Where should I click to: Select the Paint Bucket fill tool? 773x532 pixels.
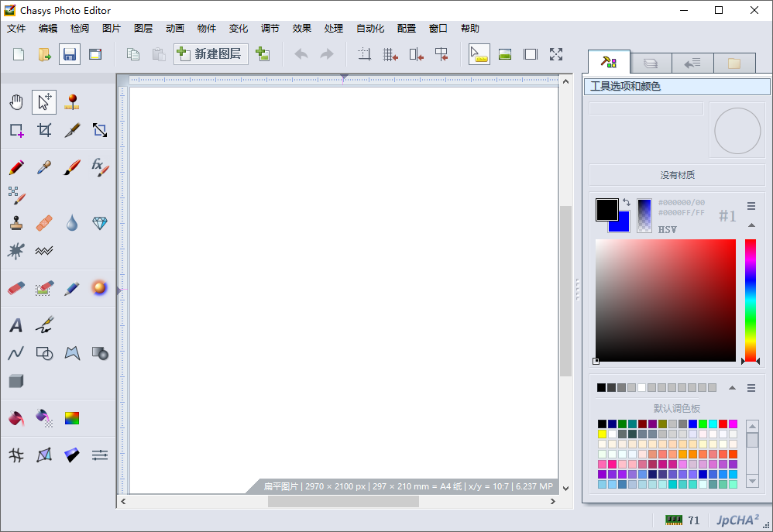click(x=16, y=418)
